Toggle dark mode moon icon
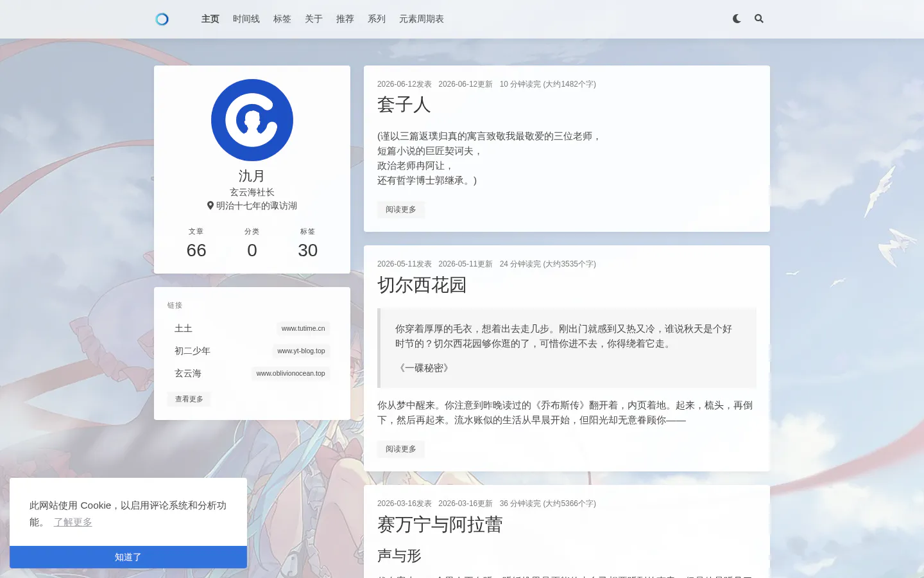924x578 pixels. [x=737, y=19]
